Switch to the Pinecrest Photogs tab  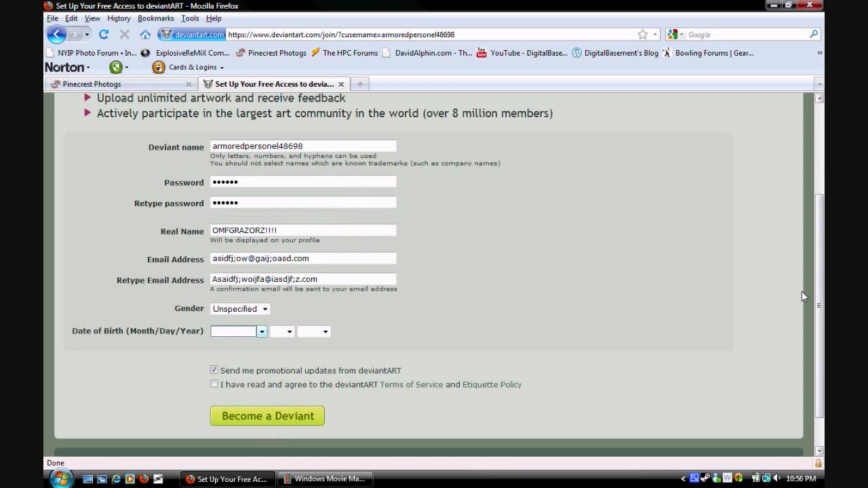point(122,84)
